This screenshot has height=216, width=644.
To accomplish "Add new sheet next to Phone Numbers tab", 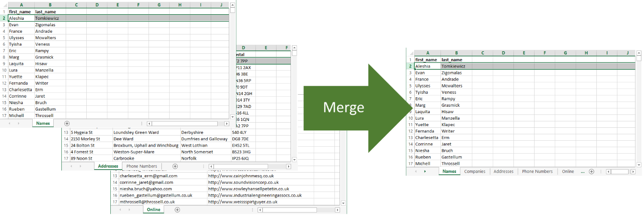I will (175, 166).
